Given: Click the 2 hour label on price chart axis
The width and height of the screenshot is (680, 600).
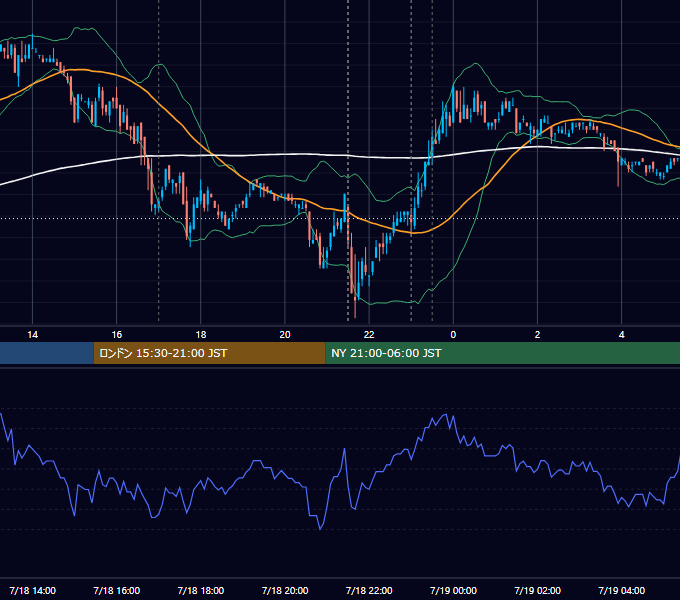Looking at the screenshot, I should [537, 335].
